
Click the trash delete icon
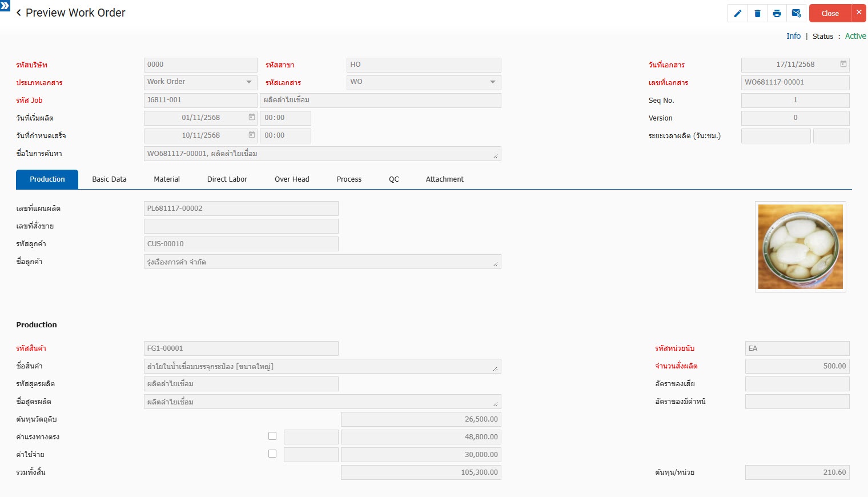(x=757, y=13)
